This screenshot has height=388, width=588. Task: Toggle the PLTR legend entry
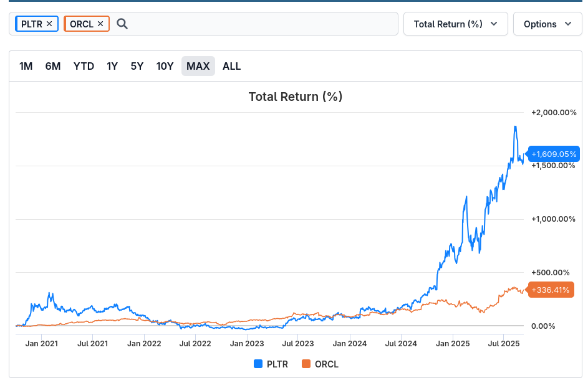click(x=271, y=364)
